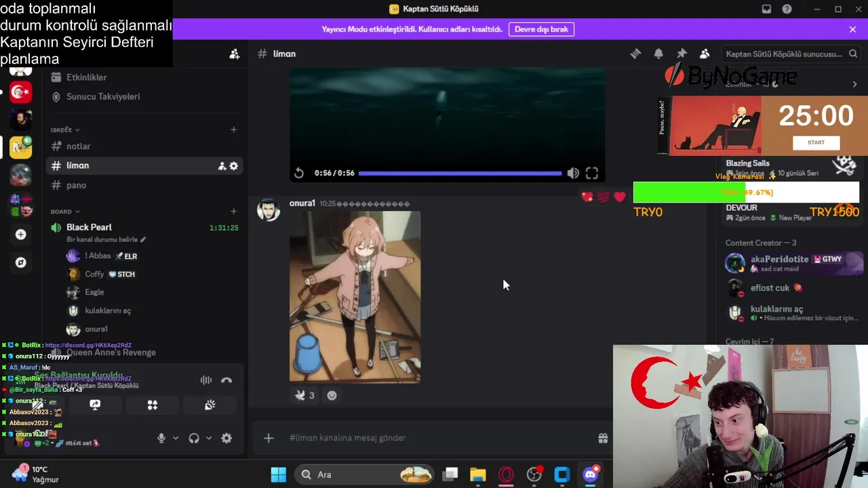Collapse the İSKELE category
The height and width of the screenshot is (488, 868).
65,129
